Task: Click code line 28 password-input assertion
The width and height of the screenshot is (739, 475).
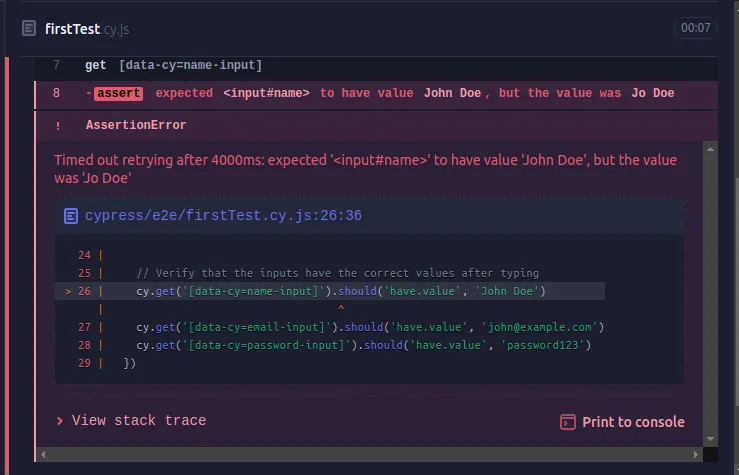Action: click(363, 345)
